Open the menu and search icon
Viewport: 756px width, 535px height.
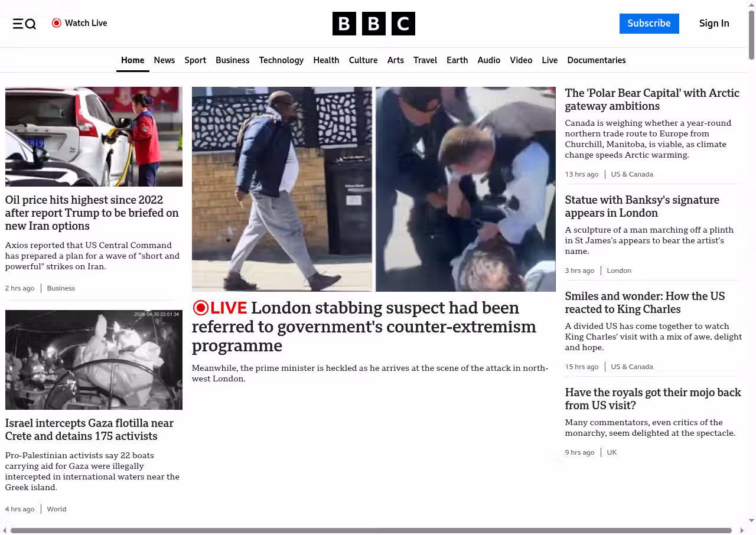(24, 24)
